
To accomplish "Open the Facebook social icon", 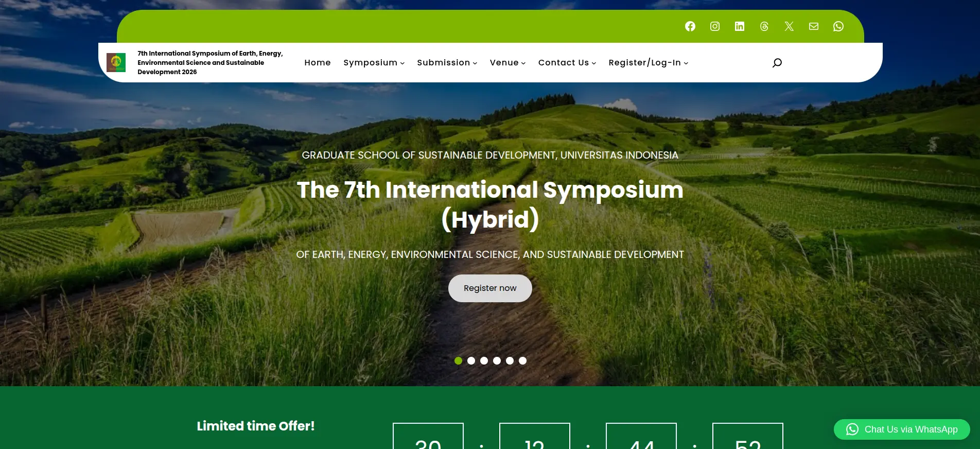I will (690, 26).
